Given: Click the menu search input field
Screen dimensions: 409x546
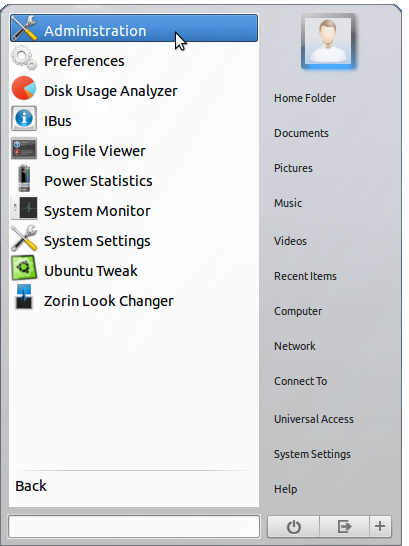Looking at the screenshot, I should (134, 526).
